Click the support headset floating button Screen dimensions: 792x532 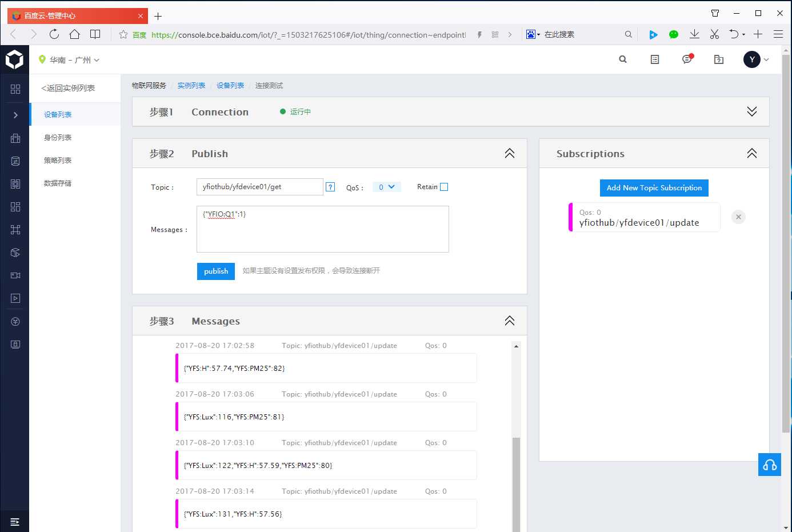click(x=770, y=465)
